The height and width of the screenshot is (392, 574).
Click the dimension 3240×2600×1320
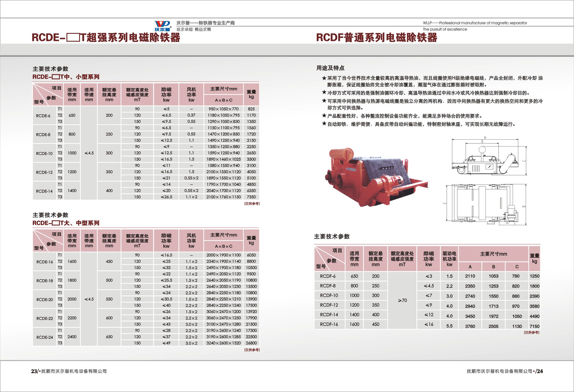click(224, 343)
